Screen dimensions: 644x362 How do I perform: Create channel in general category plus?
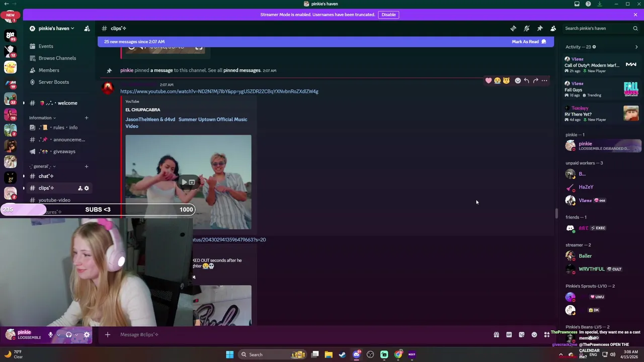(x=86, y=166)
